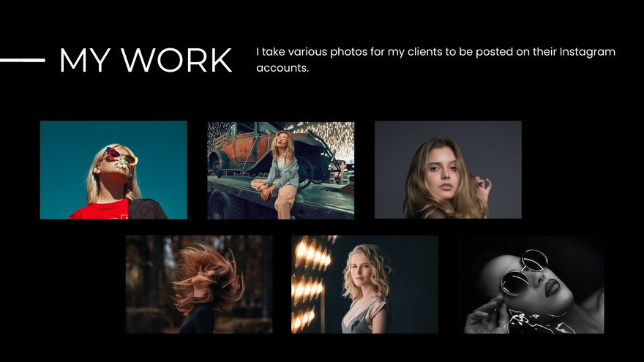This screenshot has height=362, width=644.
Task: Click the photo of woman on vintage truck
Action: coord(280,170)
